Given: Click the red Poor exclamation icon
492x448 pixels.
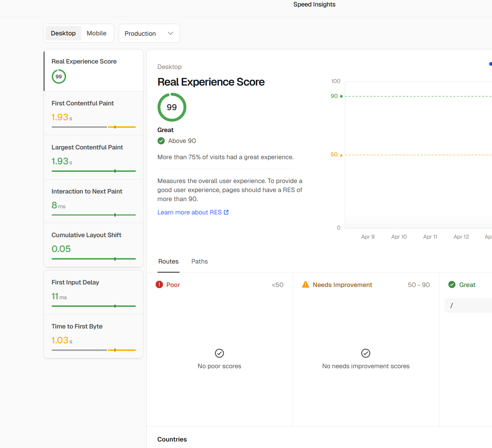Looking at the screenshot, I should point(159,284).
